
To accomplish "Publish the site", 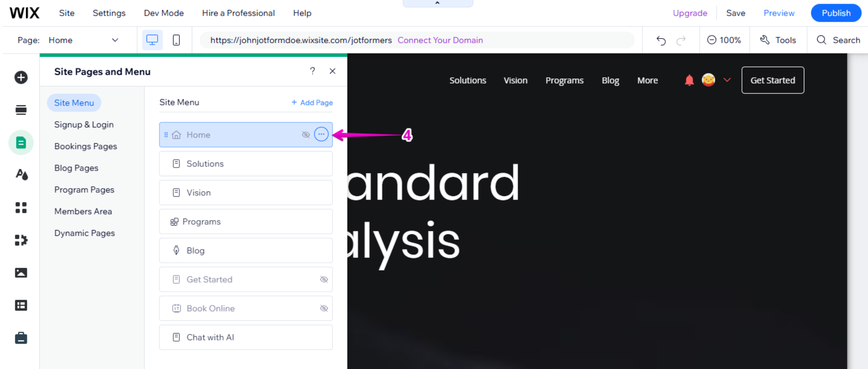I will coord(836,13).
